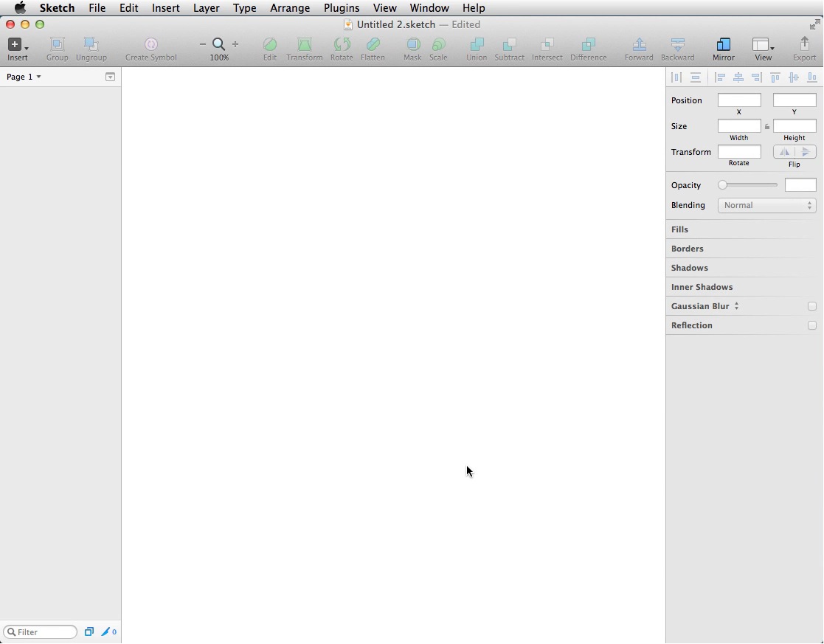
Task: Expand the Page 1 dropdown
Action: [x=24, y=77]
